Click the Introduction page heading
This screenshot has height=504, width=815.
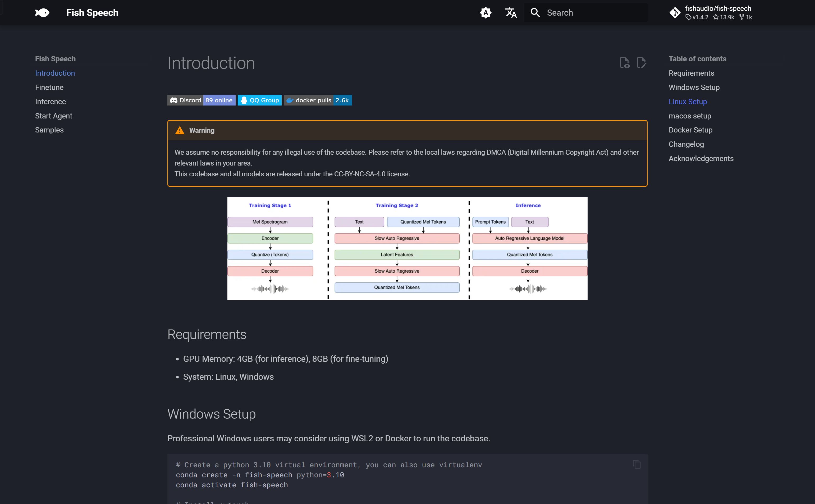[x=211, y=63]
